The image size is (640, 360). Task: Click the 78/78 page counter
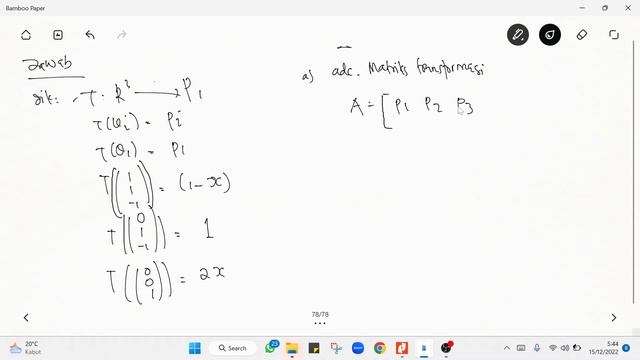320,314
